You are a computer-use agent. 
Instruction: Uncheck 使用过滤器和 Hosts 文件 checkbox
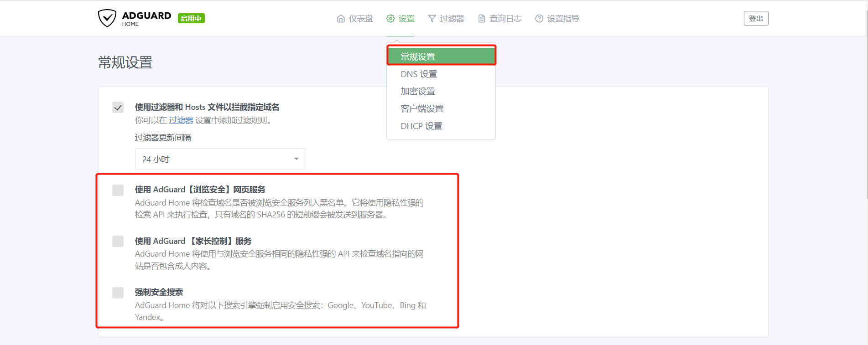coord(118,108)
